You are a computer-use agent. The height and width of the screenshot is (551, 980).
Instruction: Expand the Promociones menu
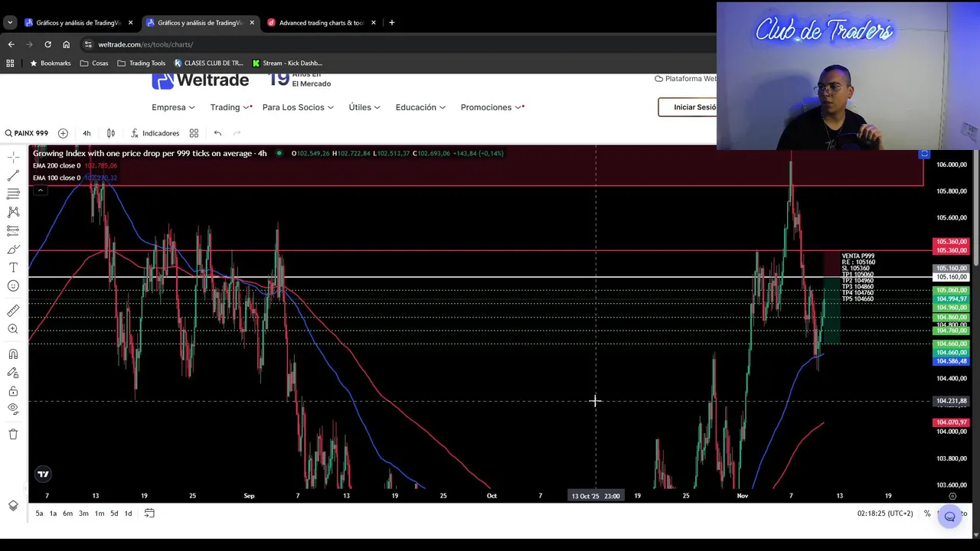492,107
